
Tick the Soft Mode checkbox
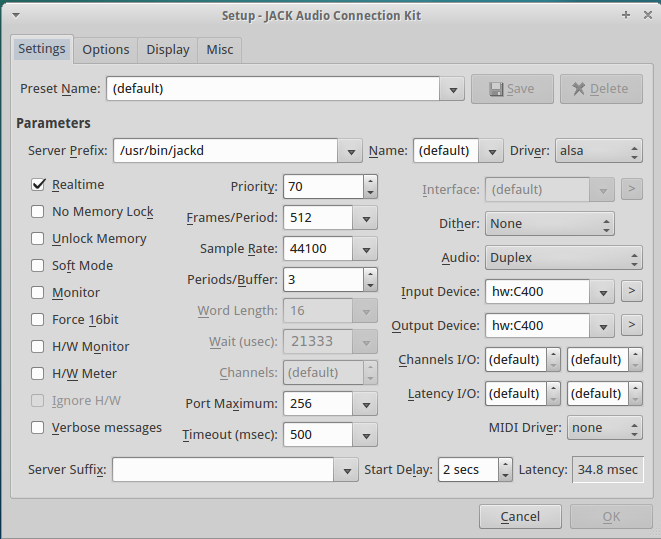pos(38,266)
